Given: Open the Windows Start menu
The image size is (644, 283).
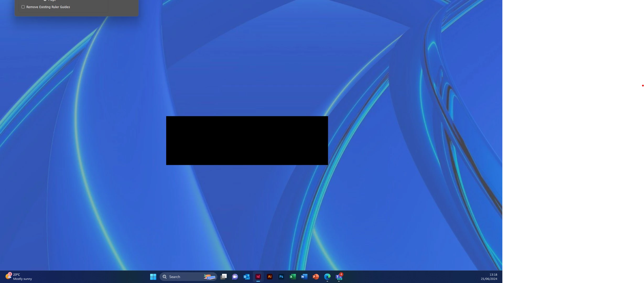Looking at the screenshot, I should coord(153,277).
